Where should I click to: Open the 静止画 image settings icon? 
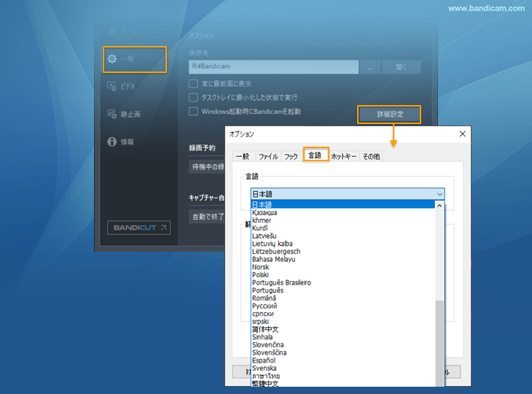[x=112, y=114]
